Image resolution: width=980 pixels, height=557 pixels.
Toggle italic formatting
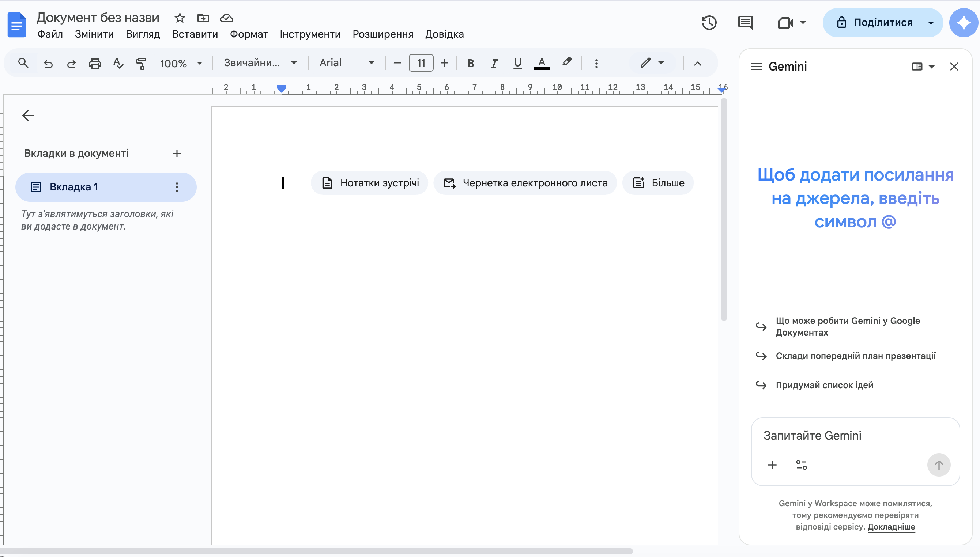point(494,63)
